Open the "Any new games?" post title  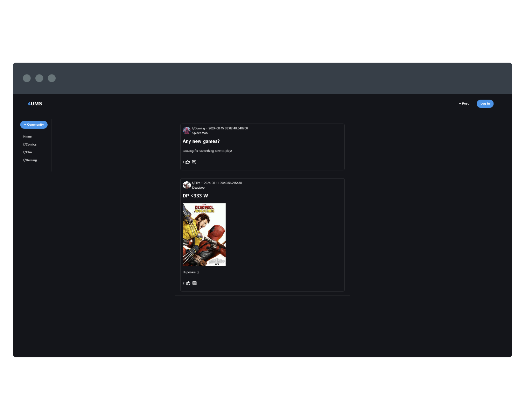pos(201,141)
